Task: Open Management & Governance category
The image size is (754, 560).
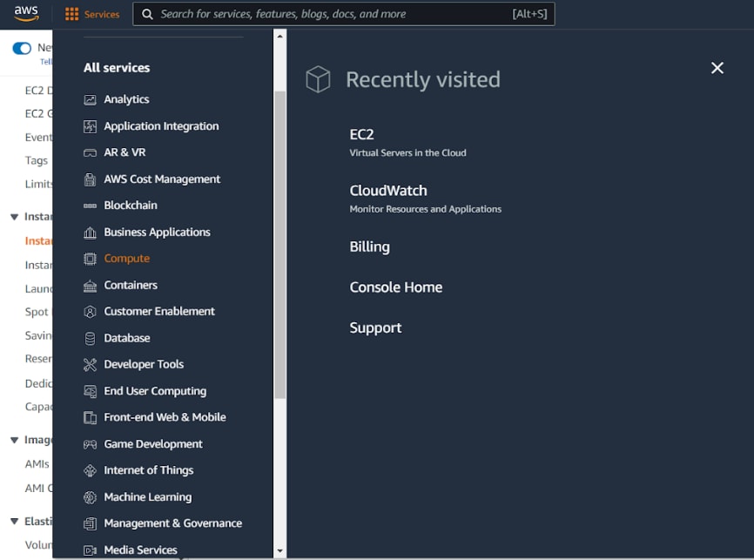Action: pyautogui.click(x=172, y=523)
